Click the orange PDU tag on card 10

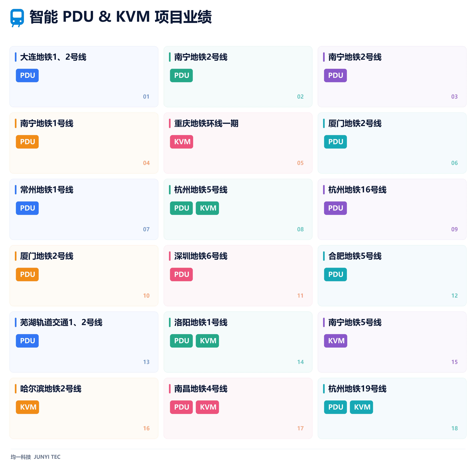point(27,275)
